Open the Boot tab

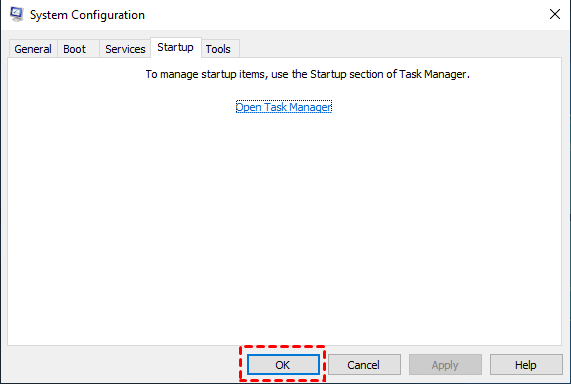[x=74, y=49]
